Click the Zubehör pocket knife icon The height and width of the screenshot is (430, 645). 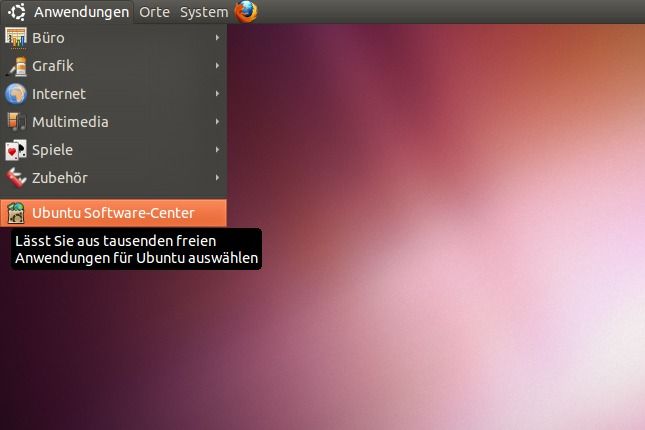click(x=15, y=178)
